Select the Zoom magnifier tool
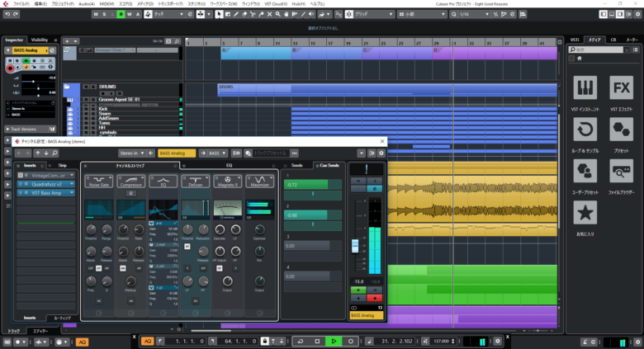This screenshot has height=349, width=644. click(x=278, y=14)
